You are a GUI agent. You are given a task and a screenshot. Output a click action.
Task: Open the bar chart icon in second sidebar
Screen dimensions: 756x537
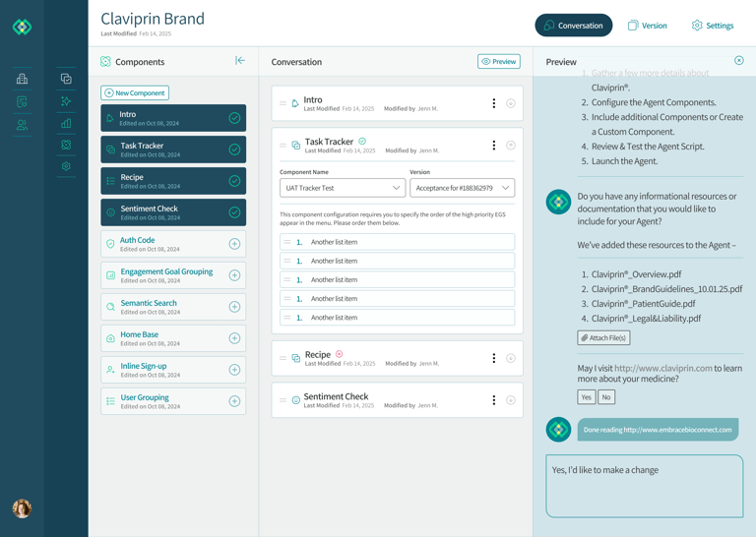point(66,123)
